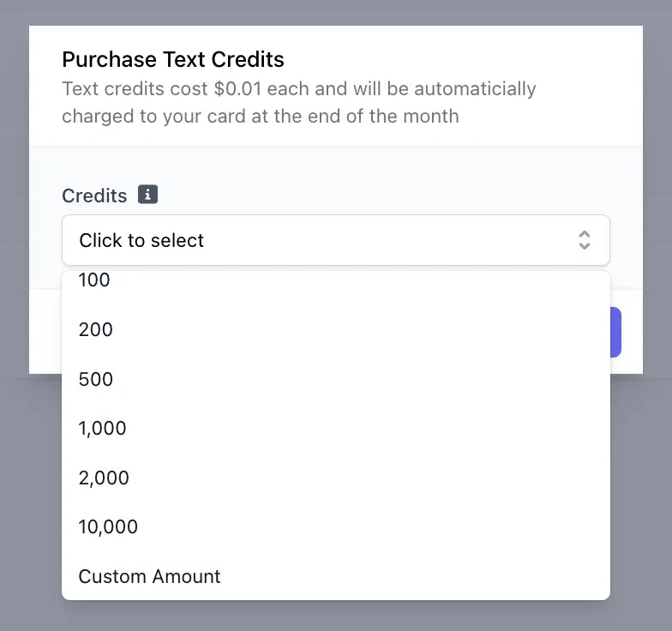Click the "$0.01" price in the description

click(x=237, y=89)
